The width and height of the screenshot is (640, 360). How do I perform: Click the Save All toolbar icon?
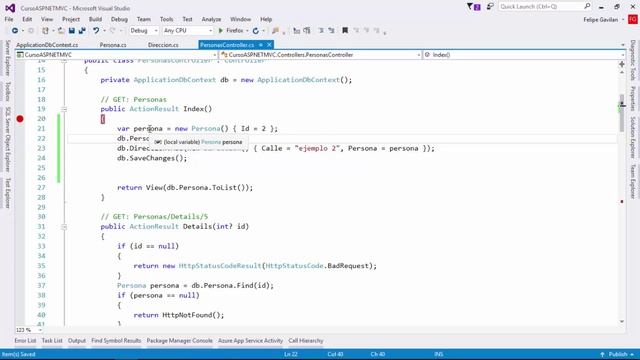[x=82, y=31]
